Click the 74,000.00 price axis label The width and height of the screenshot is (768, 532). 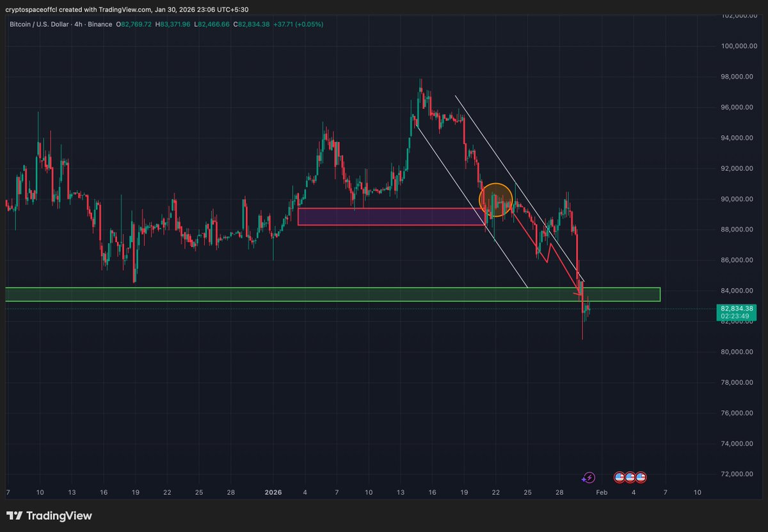[737, 444]
